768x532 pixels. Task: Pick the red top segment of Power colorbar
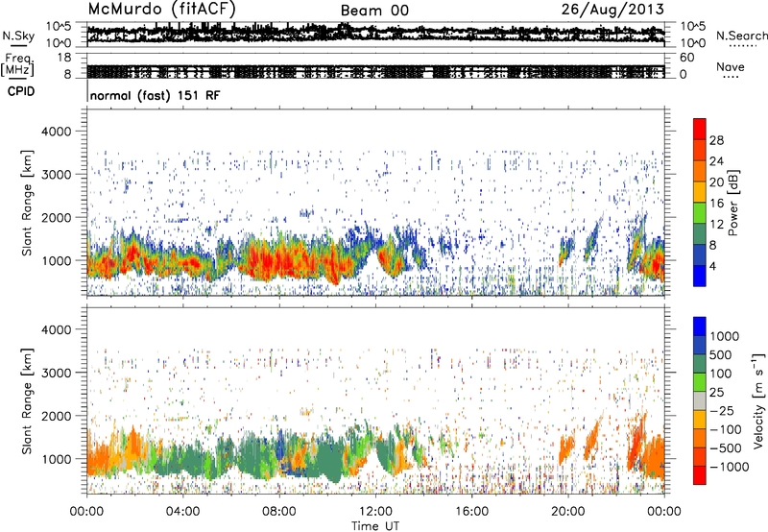[x=700, y=129]
